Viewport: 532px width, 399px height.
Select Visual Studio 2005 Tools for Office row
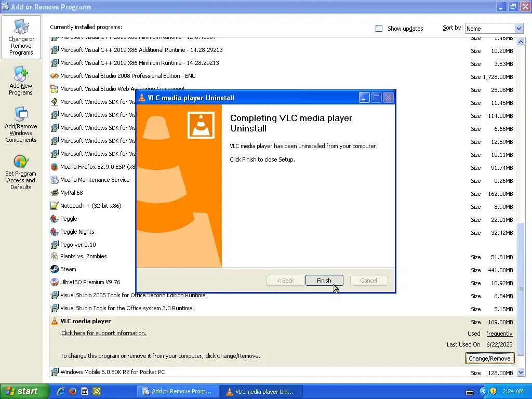[x=283, y=296]
